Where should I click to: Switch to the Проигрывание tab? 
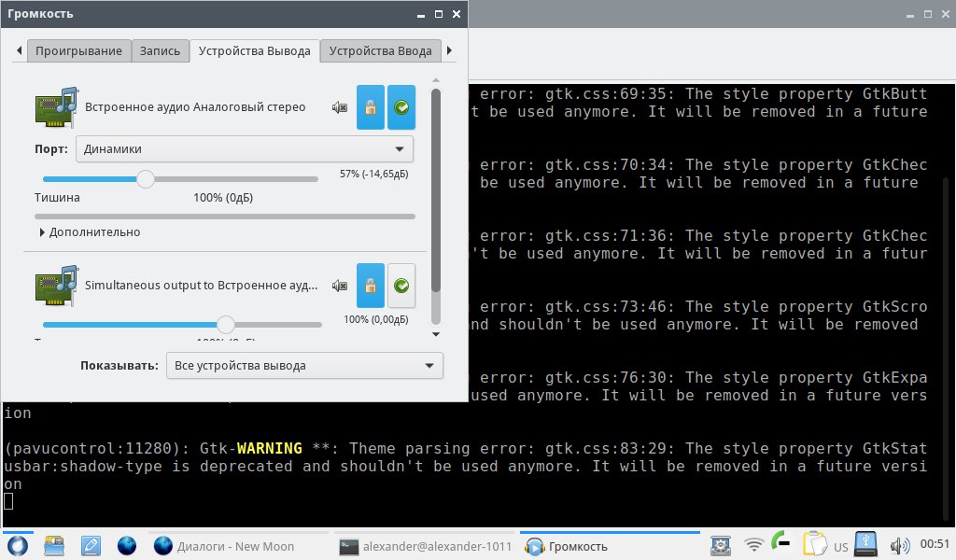[x=78, y=51]
